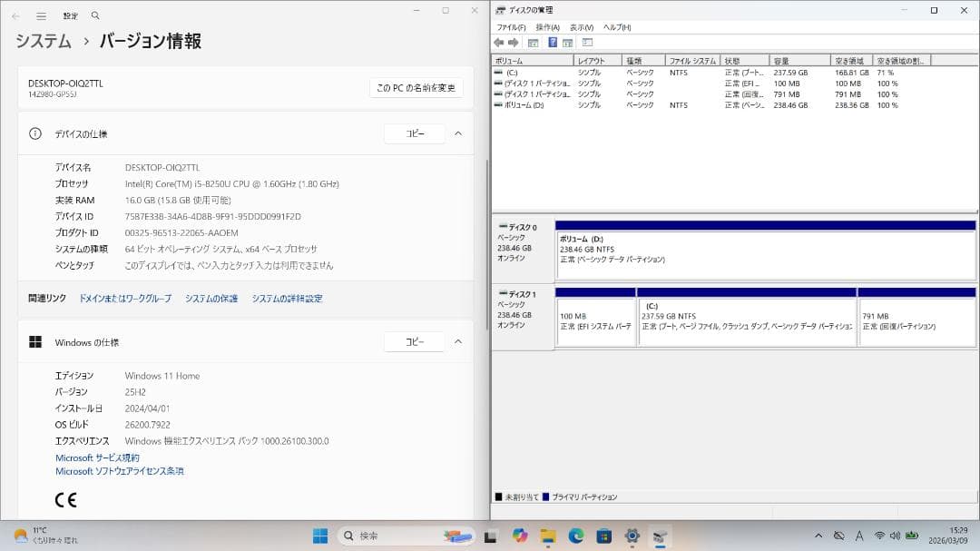Open Microsoft ソフトウェアライセンス条項 link
Image resolution: width=980 pixels, height=551 pixels.
(x=120, y=471)
